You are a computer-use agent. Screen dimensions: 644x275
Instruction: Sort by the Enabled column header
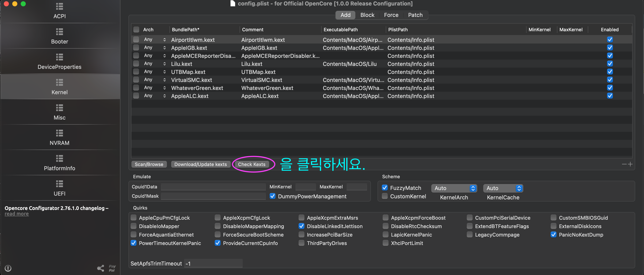point(610,30)
